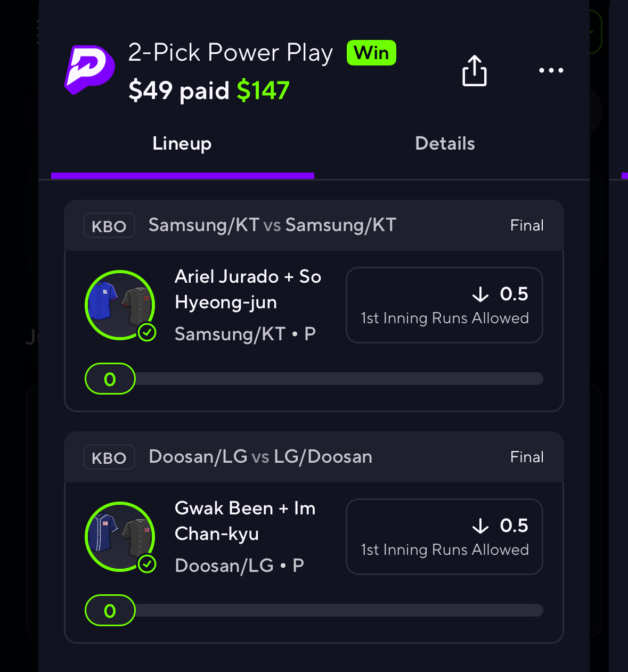Screen dimensions: 628x672
Task: Tap the down arrow on Jurado projection
Action: (x=480, y=294)
